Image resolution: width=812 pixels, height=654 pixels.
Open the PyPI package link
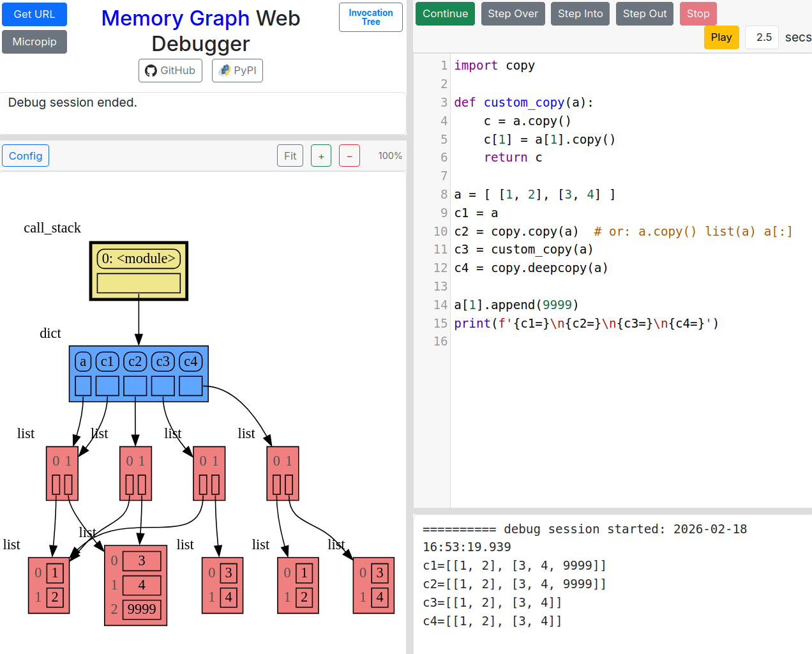(237, 70)
